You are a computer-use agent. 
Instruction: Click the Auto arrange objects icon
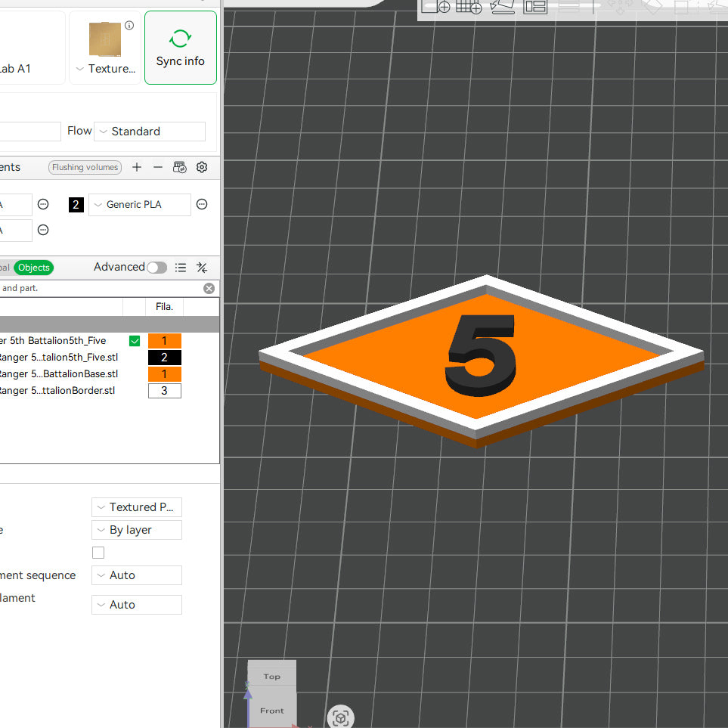[x=466, y=8]
